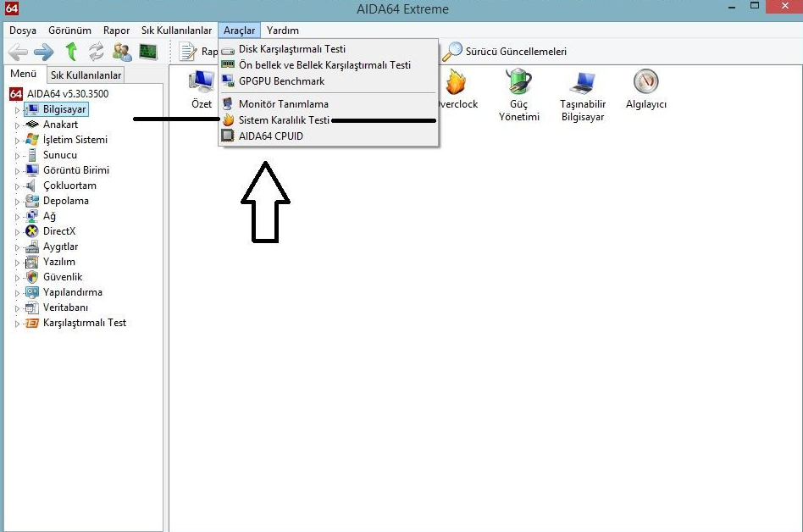Click the Anakart motherboard icon

31,125
